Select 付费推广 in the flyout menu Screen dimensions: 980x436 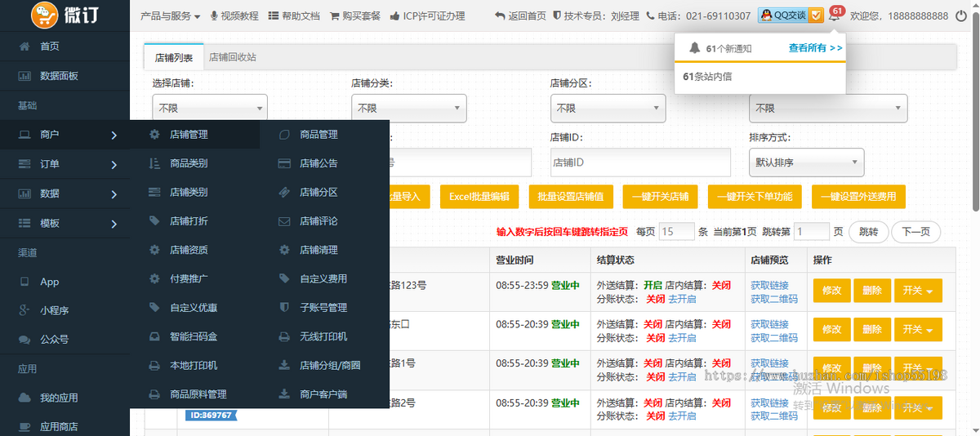click(x=189, y=278)
